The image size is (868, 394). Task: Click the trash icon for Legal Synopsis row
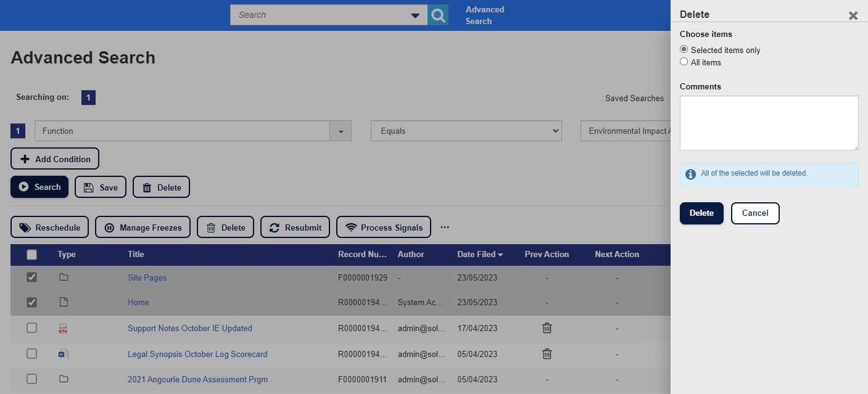click(x=547, y=354)
